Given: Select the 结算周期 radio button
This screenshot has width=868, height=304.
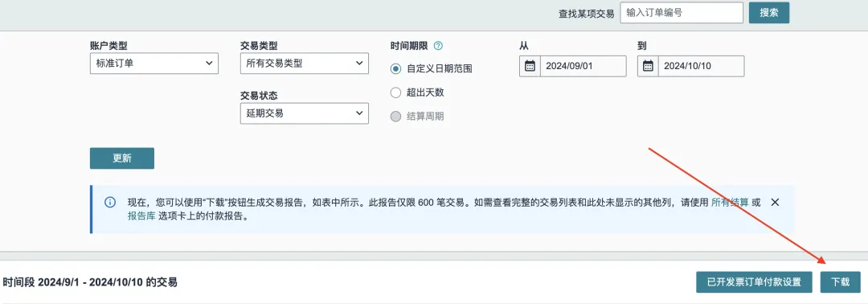Looking at the screenshot, I should [x=395, y=117].
